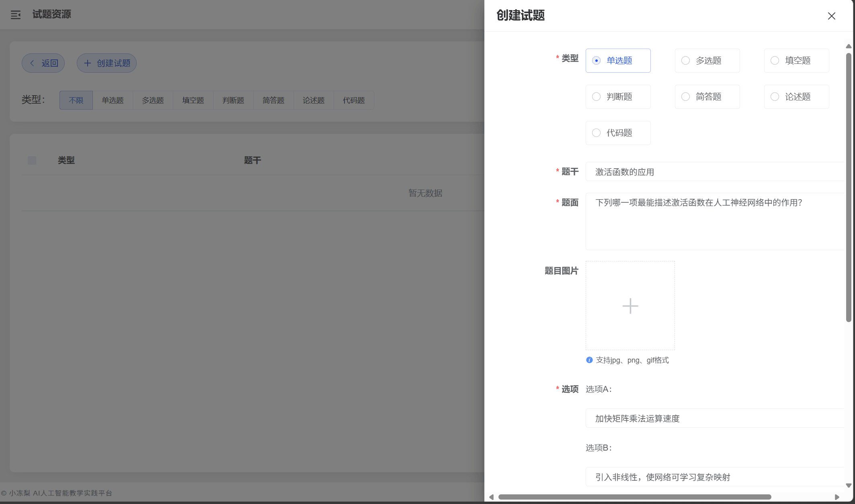855x504 pixels.
Task: Switch filter to 简答题 tab
Action: 273,100
